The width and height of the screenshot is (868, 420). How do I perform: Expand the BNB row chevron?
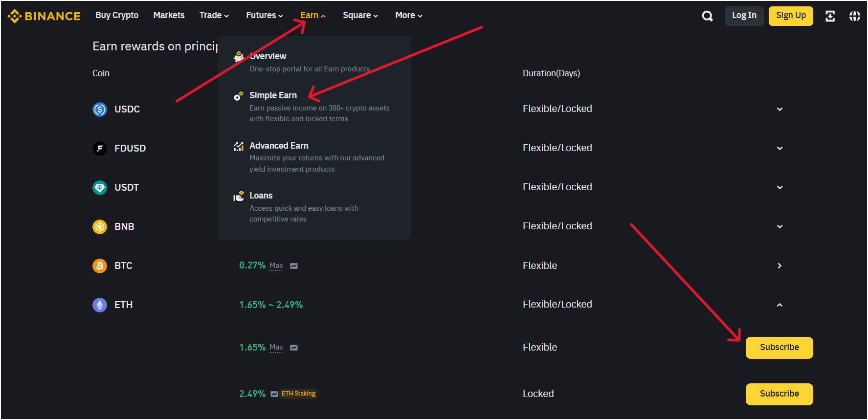tap(779, 226)
